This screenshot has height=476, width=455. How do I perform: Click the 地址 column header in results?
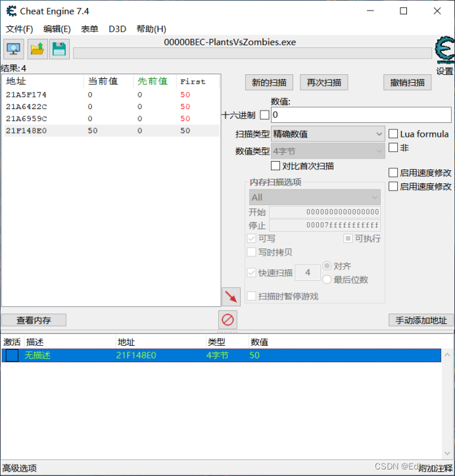pyautogui.click(x=43, y=82)
